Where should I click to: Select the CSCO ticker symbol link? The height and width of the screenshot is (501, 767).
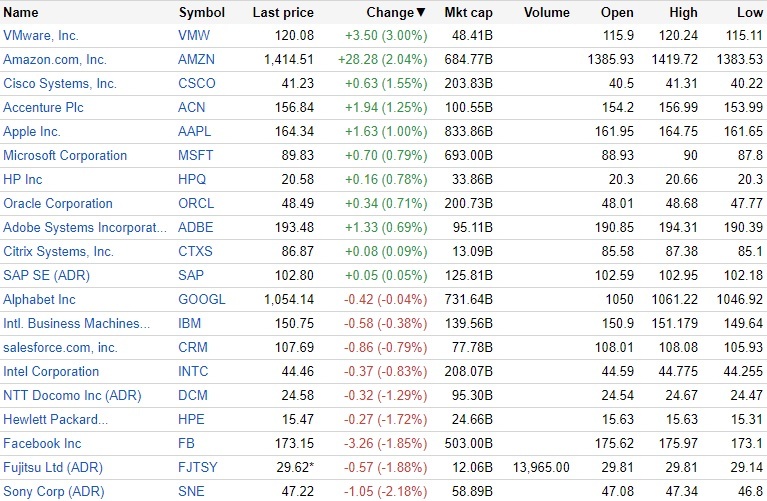coord(196,84)
